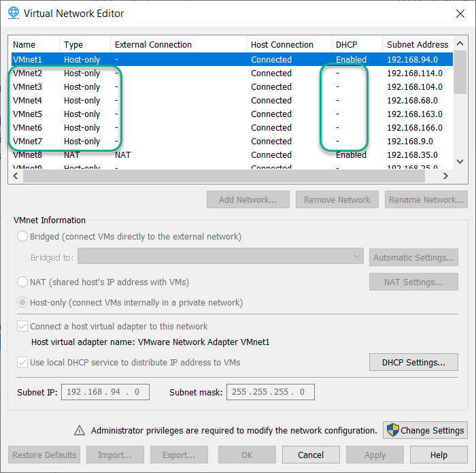Sort by the Name column header

coord(35,44)
